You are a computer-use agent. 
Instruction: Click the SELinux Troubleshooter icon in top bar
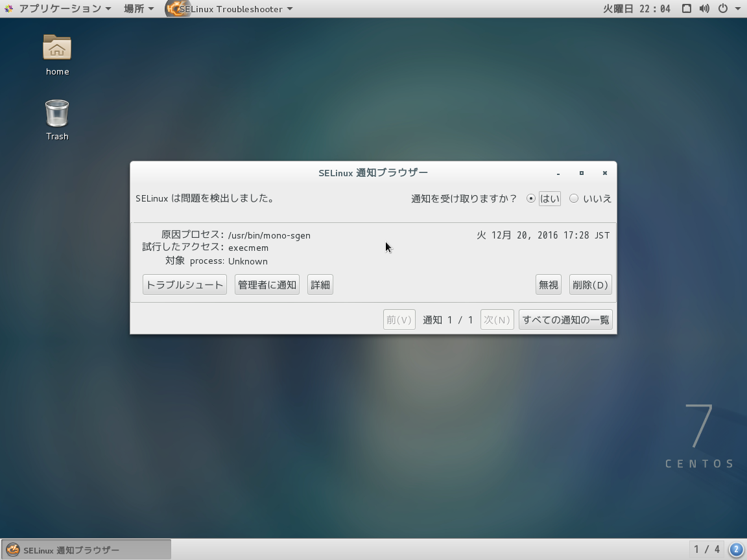point(177,8)
